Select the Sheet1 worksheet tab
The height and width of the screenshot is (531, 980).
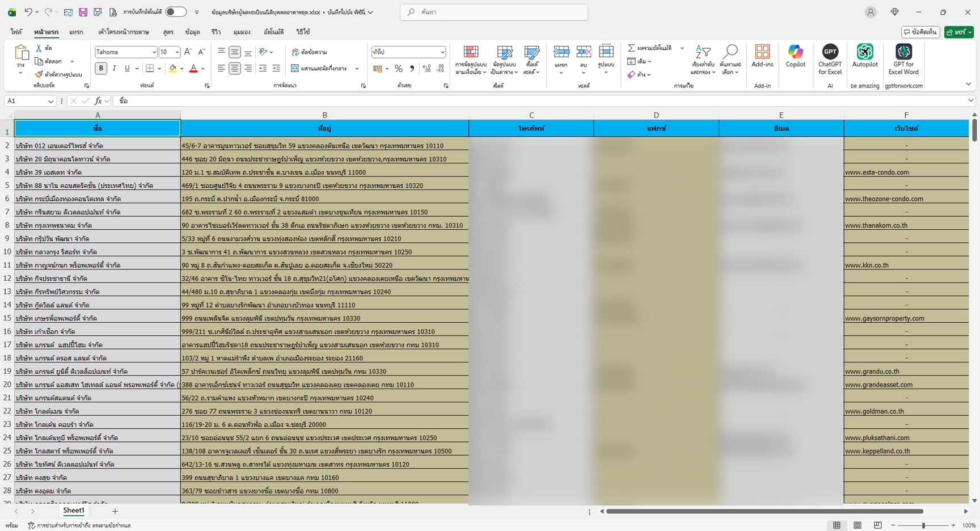point(74,511)
